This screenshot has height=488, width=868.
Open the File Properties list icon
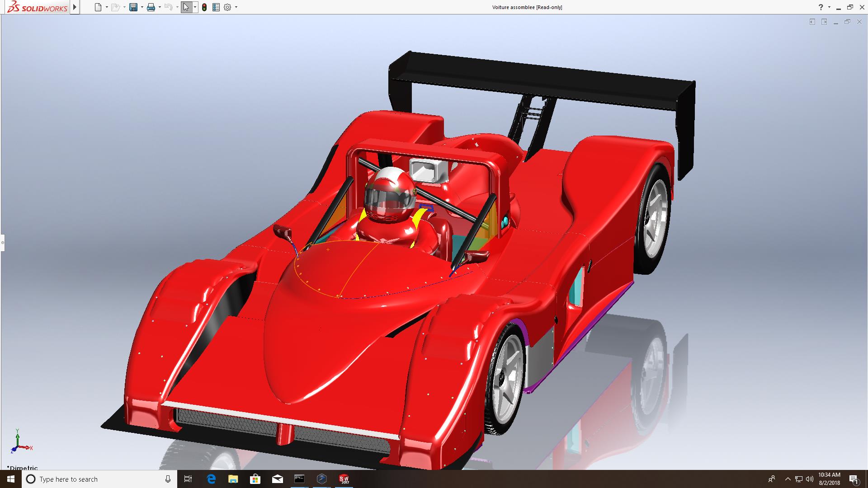pyautogui.click(x=216, y=7)
